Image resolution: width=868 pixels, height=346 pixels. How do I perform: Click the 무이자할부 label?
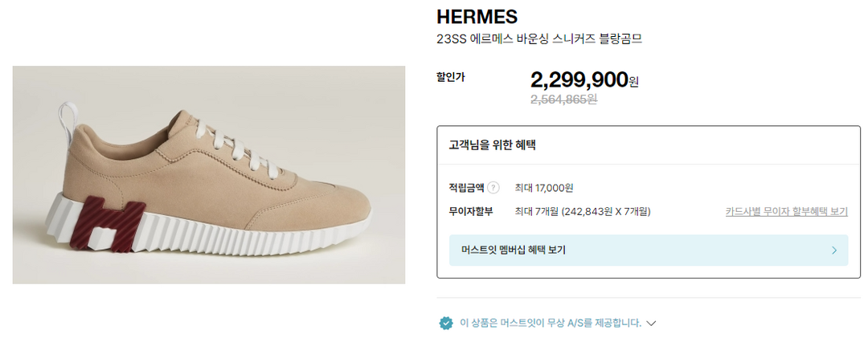470,212
